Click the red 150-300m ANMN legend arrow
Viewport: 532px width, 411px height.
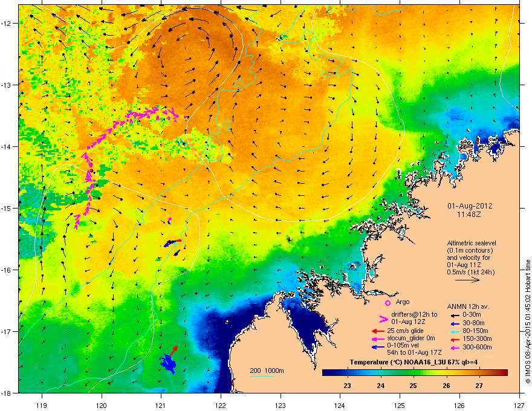pyautogui.click(x=455, y=340)
